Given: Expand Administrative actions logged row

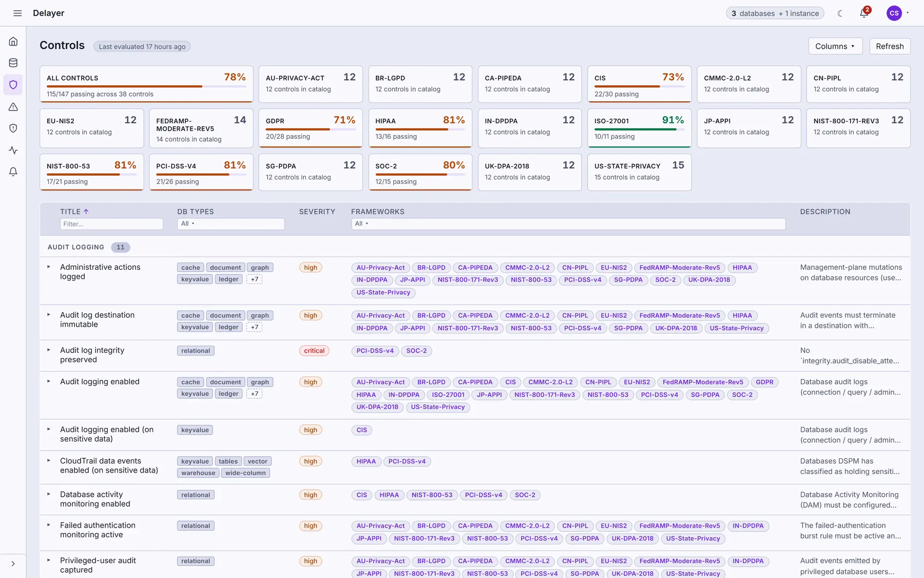Looking at the screenshot, I should (x=49, y=267).
